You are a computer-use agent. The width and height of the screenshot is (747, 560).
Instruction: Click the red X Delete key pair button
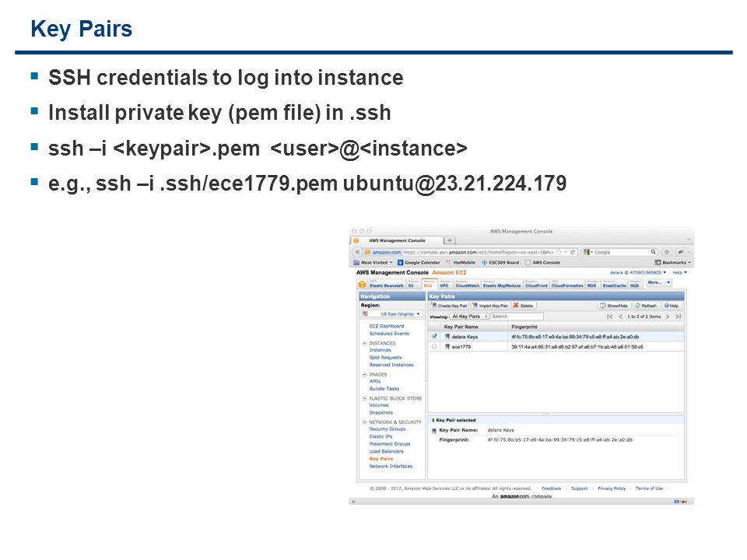523,305
